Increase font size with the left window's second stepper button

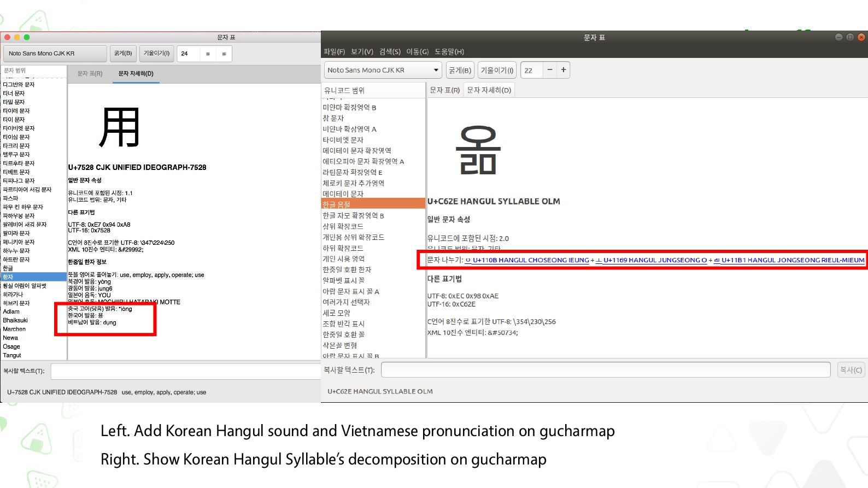224,54
